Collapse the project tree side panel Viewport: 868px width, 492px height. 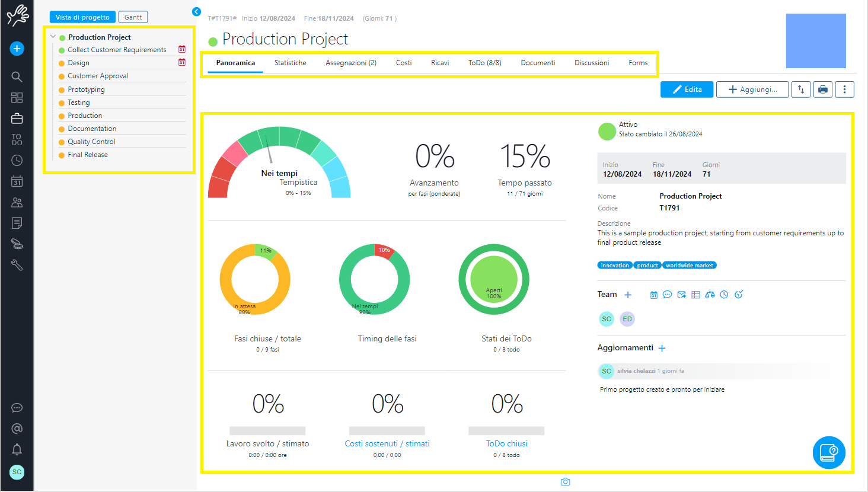click(x=197, y=12)
